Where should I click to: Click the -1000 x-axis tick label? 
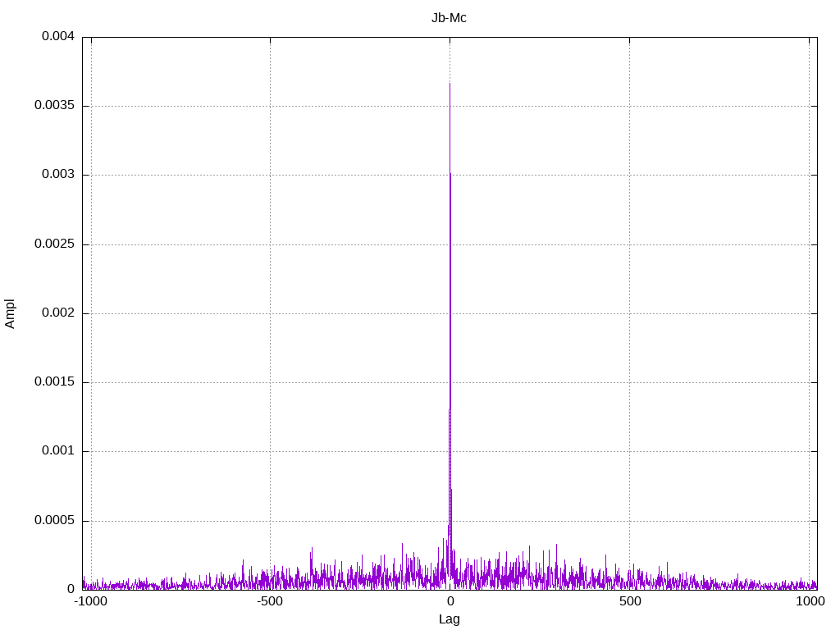90,601
